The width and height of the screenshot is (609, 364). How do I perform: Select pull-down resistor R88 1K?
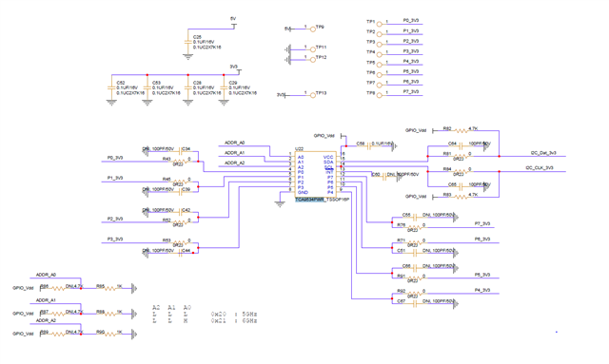point(109,314)
